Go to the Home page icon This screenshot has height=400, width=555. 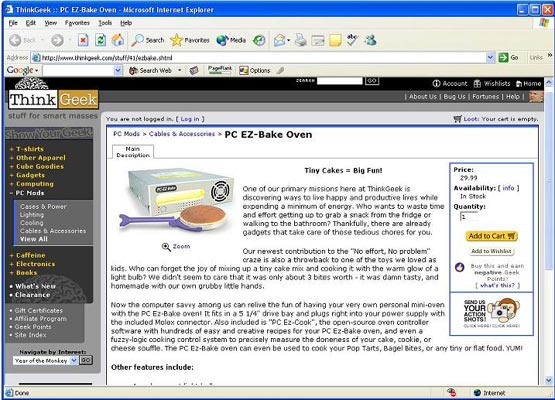[118, 40]
